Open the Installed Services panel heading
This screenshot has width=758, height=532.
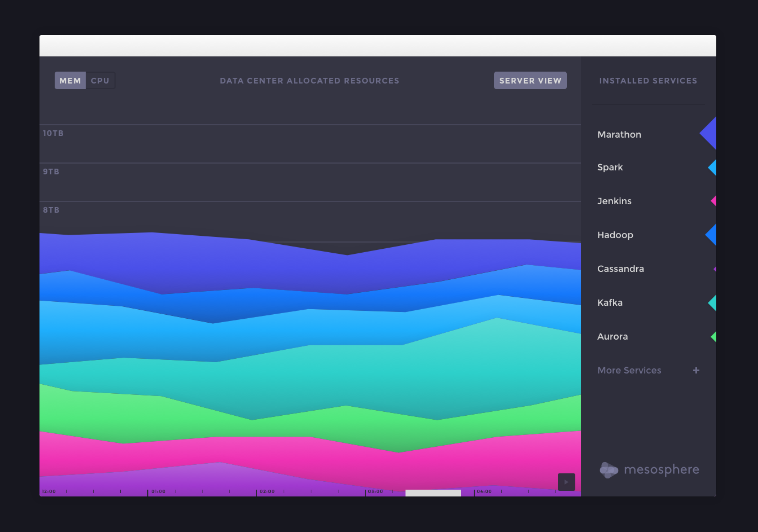[x=648, y=80]
